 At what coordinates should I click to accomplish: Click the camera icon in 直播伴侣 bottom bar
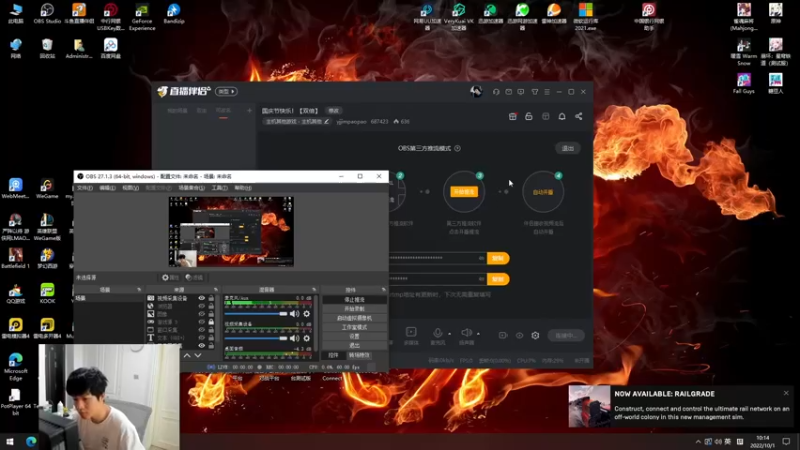(503, 335)
